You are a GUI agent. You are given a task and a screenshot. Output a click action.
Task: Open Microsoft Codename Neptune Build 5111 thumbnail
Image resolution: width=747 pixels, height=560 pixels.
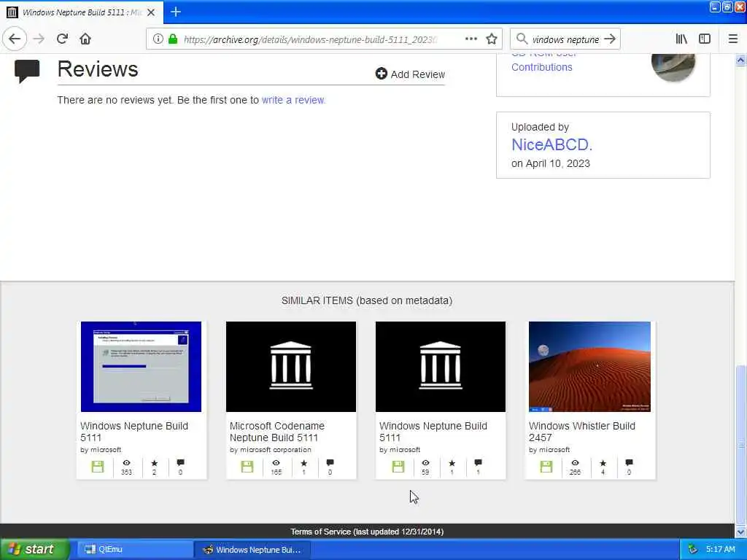pyautogui.click(x=290, y=367)
